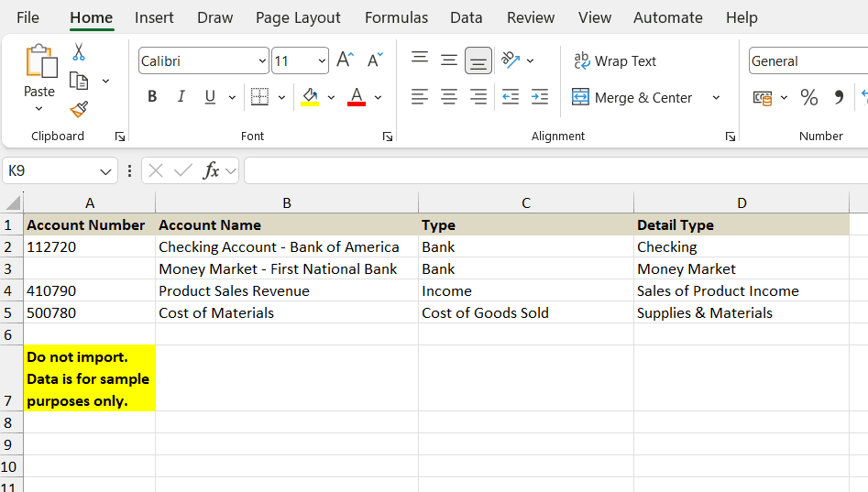868x492 pixels.
Task: Open Clipboard pane dialog launcher
Action: tap(120, 137)
